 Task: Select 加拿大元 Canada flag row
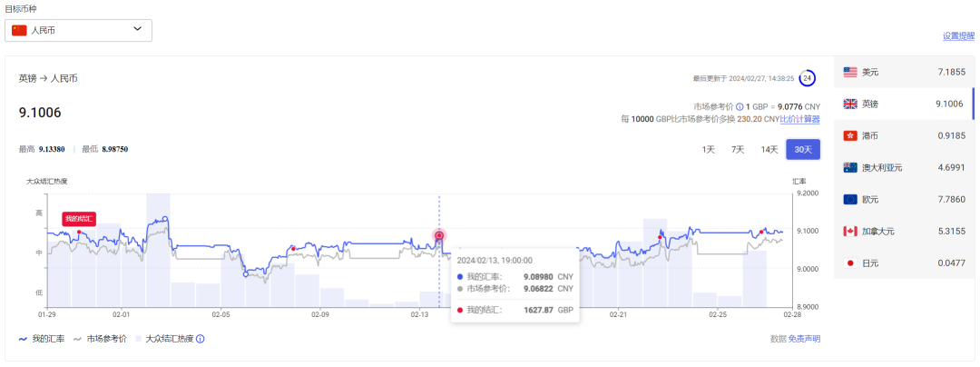(901, 231)
